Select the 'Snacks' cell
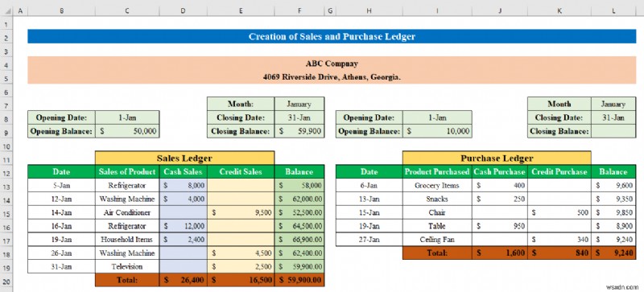Image resolution: width=644 pixels, height=292 pixels. click(x=437, y=199)
